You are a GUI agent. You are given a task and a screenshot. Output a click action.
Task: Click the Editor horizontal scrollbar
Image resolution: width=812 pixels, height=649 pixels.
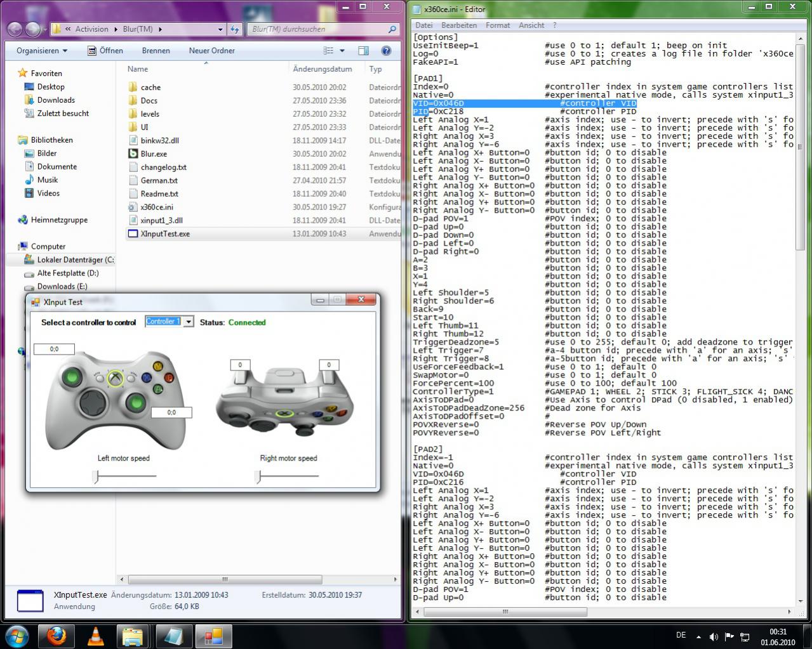coord(505,612)
